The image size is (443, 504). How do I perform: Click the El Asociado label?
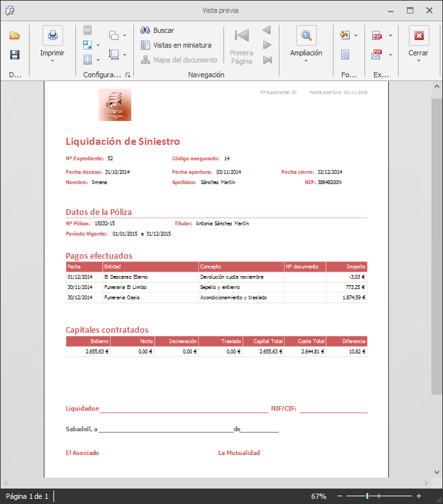[82, 453]
